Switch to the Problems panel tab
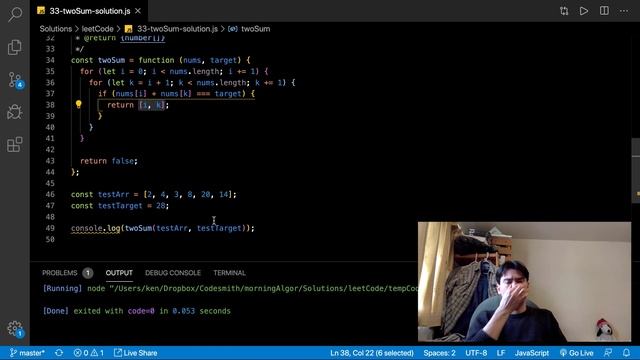 [x=67, y=273]
